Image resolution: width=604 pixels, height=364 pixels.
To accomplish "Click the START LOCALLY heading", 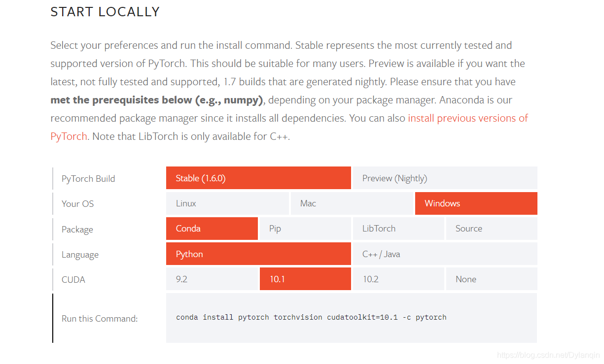I will [105, 12].
